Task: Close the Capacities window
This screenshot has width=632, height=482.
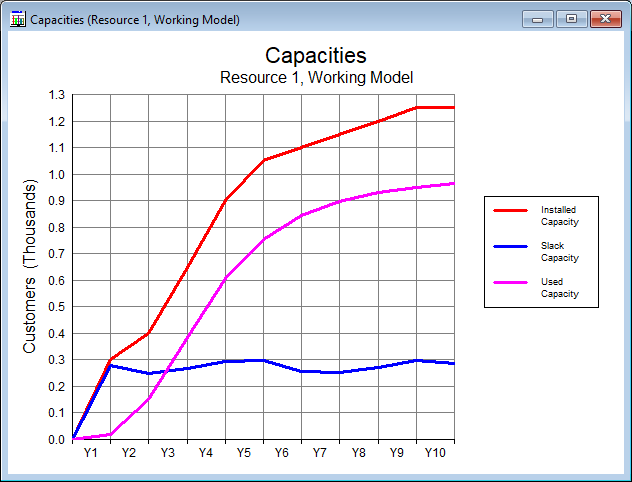Action: click(605, 19)
